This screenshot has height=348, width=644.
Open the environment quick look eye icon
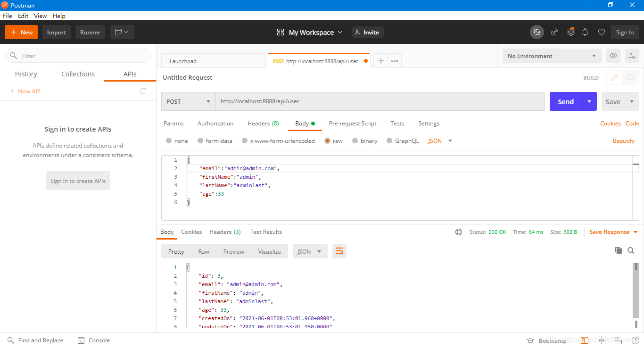click(613, 56)
